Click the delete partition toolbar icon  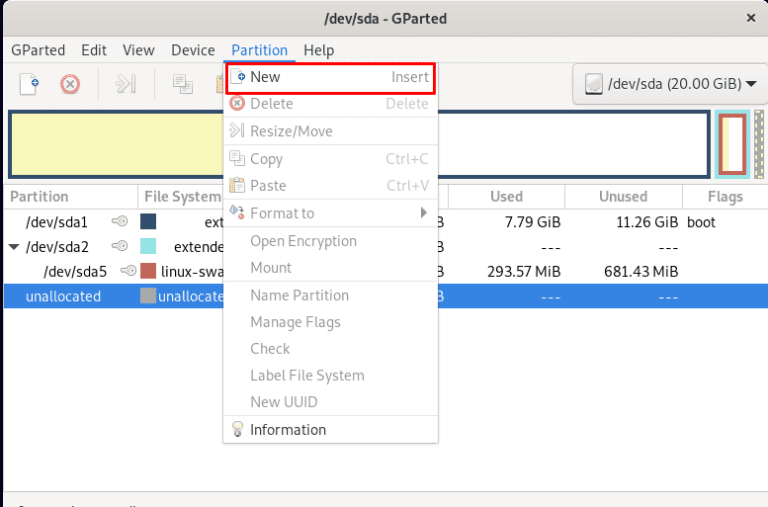tap(70, 84)
